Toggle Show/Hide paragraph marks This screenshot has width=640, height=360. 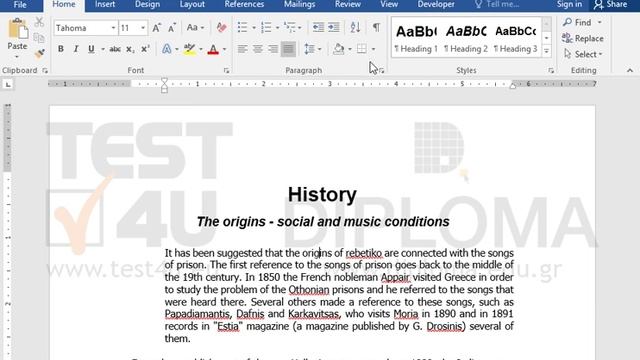pyautogui.click(x=376, y=28)
